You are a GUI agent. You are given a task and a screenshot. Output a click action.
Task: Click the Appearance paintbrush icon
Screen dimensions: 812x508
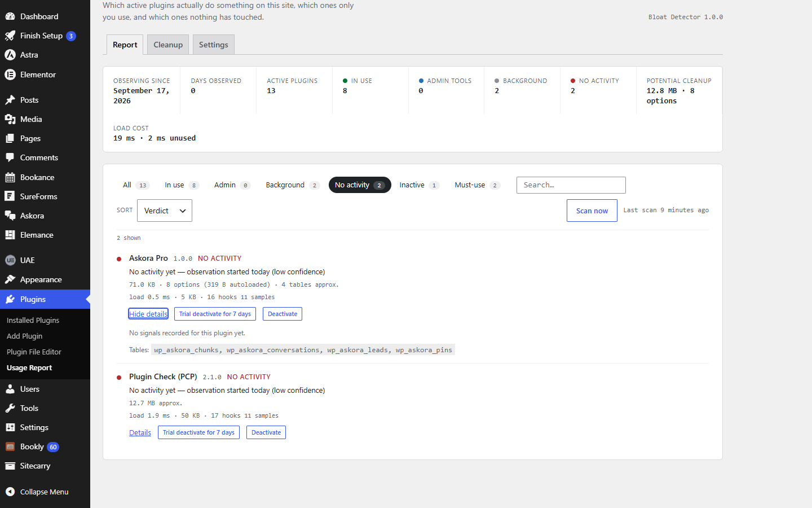click(x=10, y=279)
